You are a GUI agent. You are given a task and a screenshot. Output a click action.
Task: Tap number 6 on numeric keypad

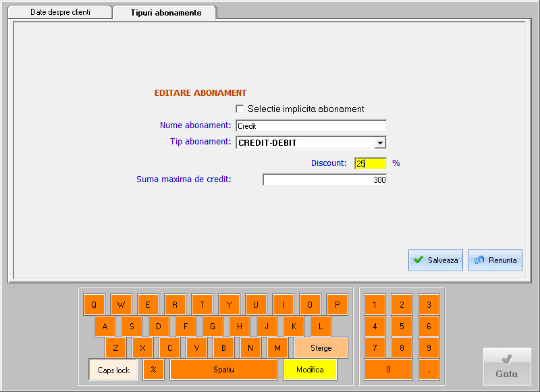coord(429,327)
